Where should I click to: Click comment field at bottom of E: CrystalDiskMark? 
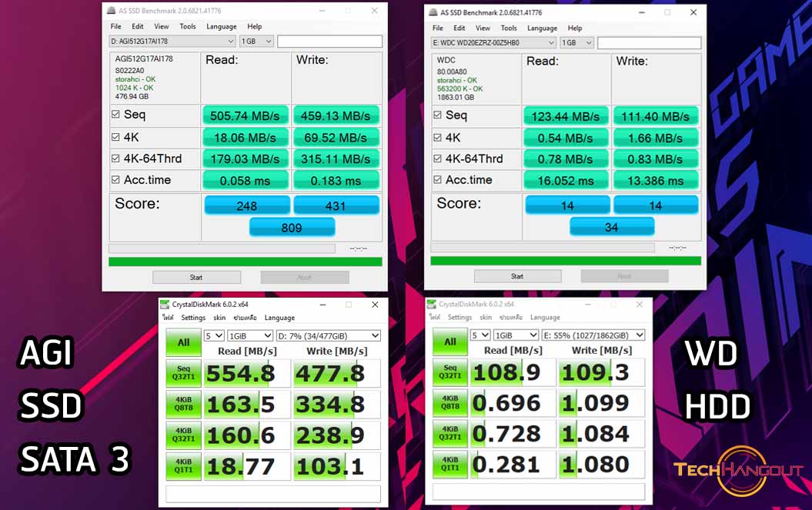539,492
